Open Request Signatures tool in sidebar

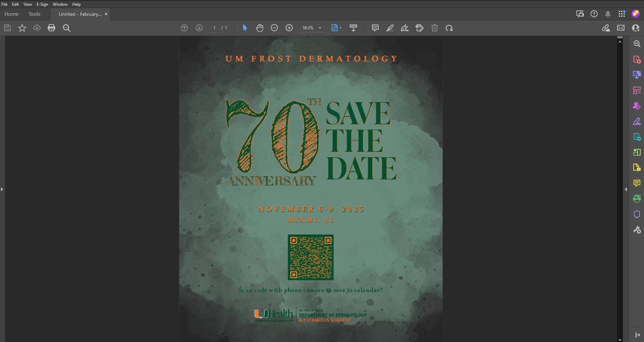pos(637,106)
